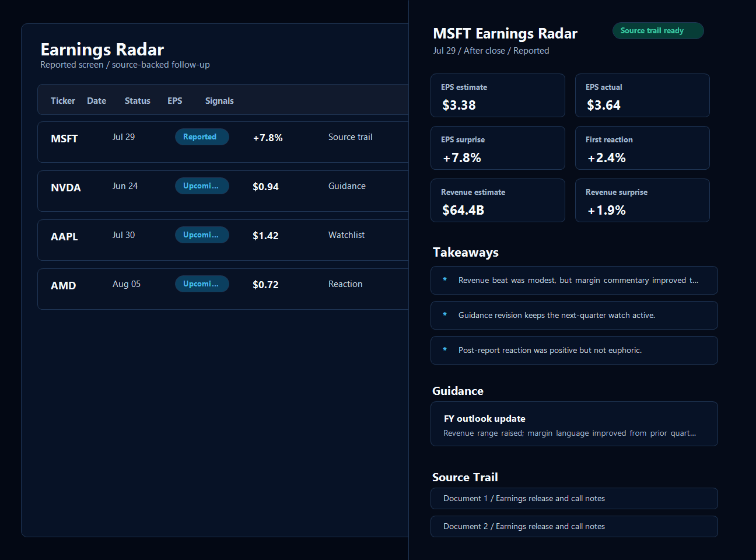Screen dimensions: 756x560
Task: Click the EPS surprise card
Action: tap(498, 148)
